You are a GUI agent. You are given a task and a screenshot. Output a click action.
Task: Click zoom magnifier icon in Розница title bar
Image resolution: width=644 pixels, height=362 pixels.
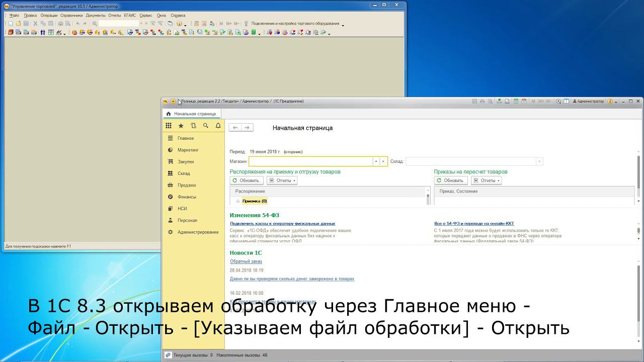(558, 101)
